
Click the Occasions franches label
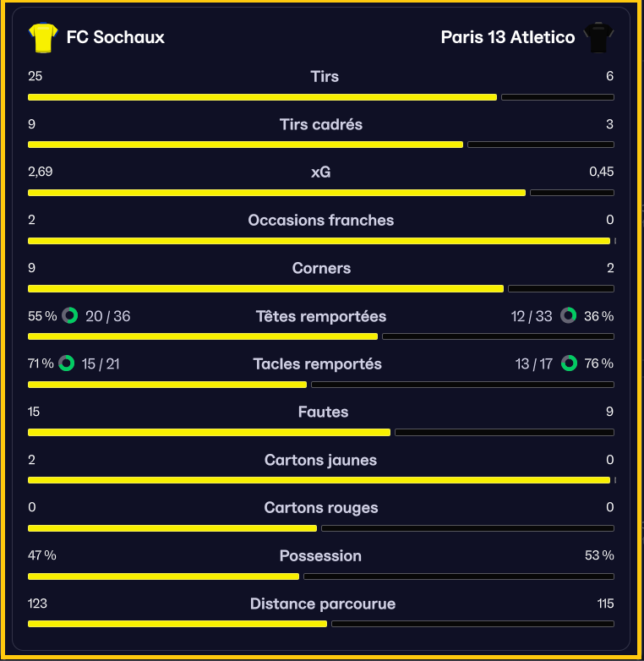tap(321, 220)
